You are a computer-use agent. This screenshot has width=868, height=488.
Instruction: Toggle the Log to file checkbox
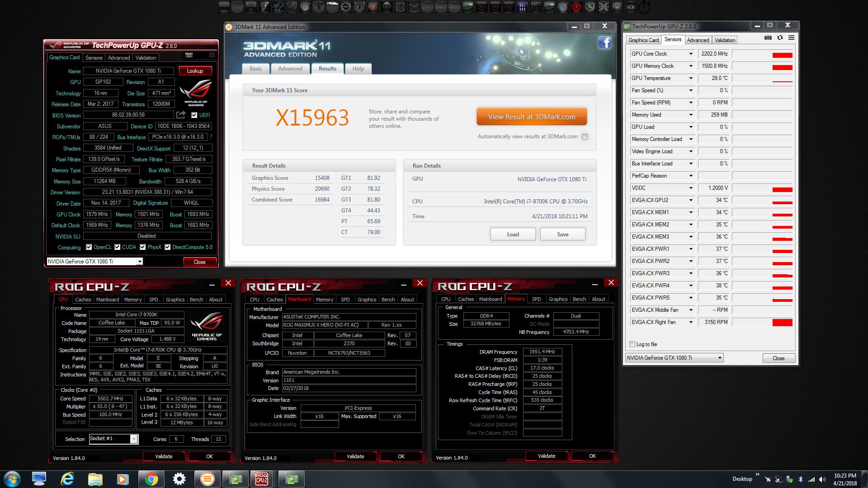click(x=632, y=344)
